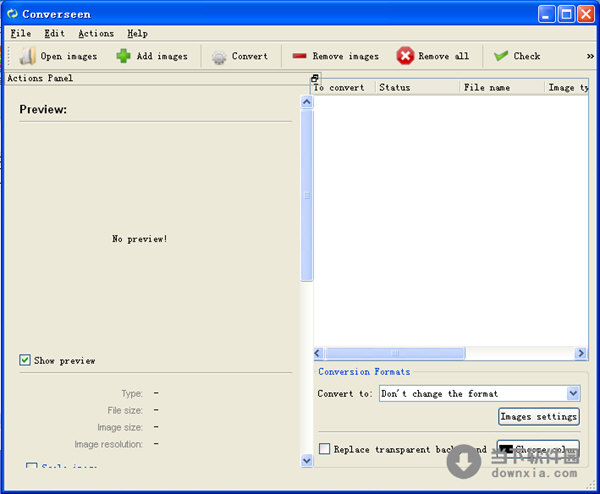Click the "Preview:" heading

click(x=43, y=109)
